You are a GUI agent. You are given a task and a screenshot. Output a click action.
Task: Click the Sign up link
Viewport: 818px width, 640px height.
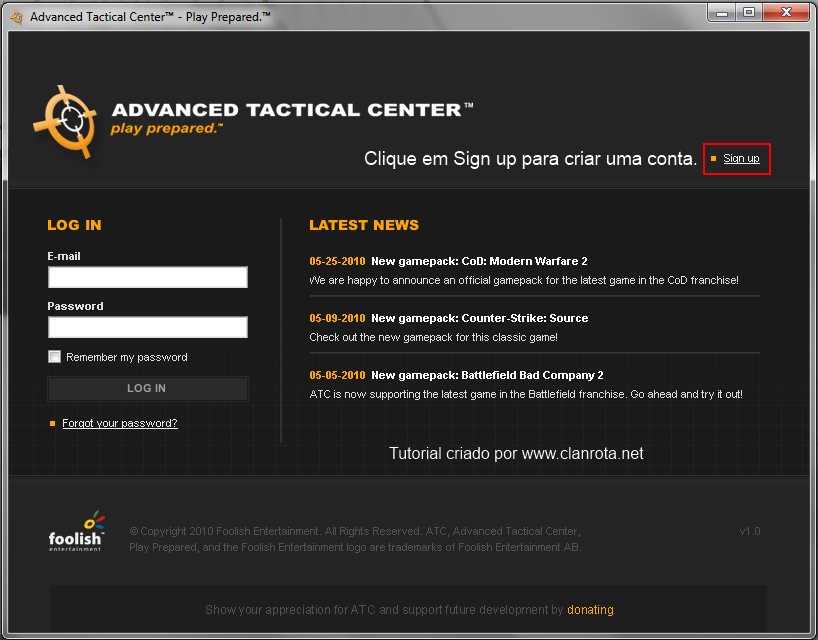741,159
